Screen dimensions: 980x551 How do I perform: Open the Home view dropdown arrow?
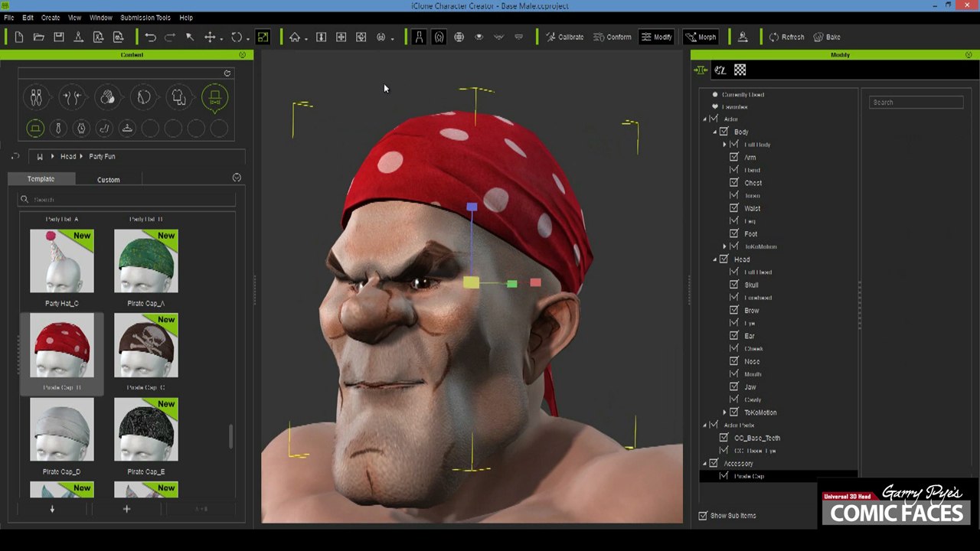click(306, 38)
